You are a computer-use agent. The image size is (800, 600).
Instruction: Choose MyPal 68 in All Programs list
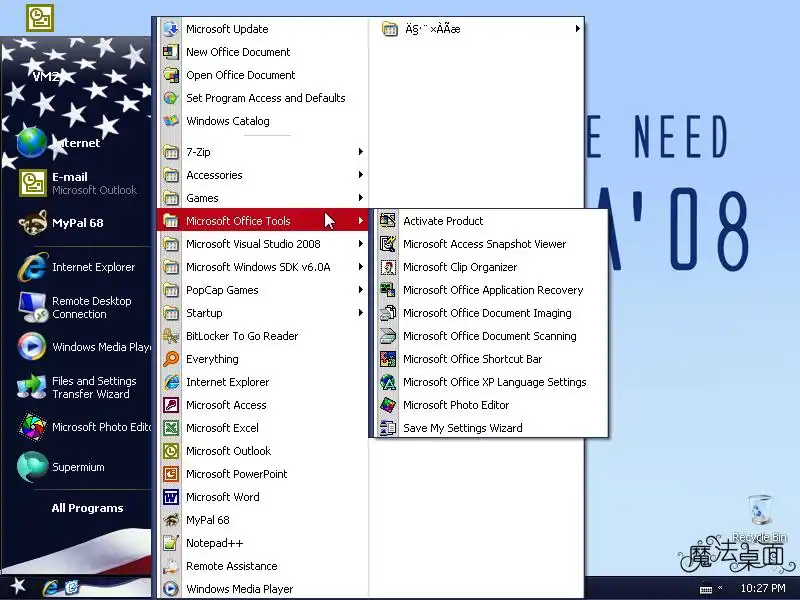coord(263,520)
